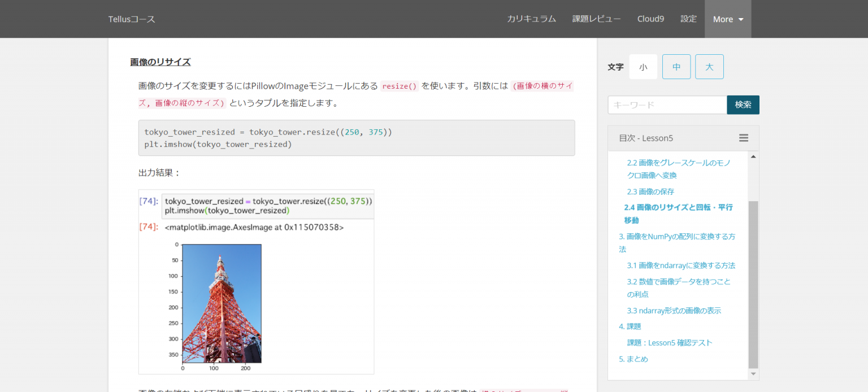Click the 出力結果： label
The image size is (868, 392).
(x=159, y=173)
